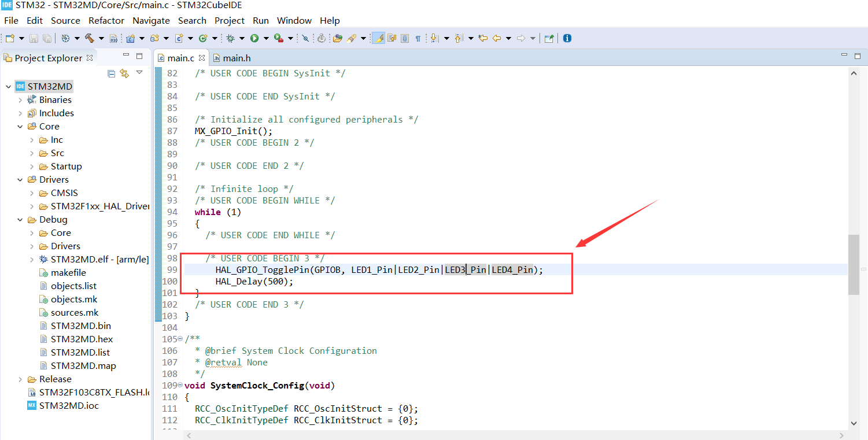Viewport: 868px width, 440px height.
Task: Click the new C/C++ project icon
Action: [131, 38]
